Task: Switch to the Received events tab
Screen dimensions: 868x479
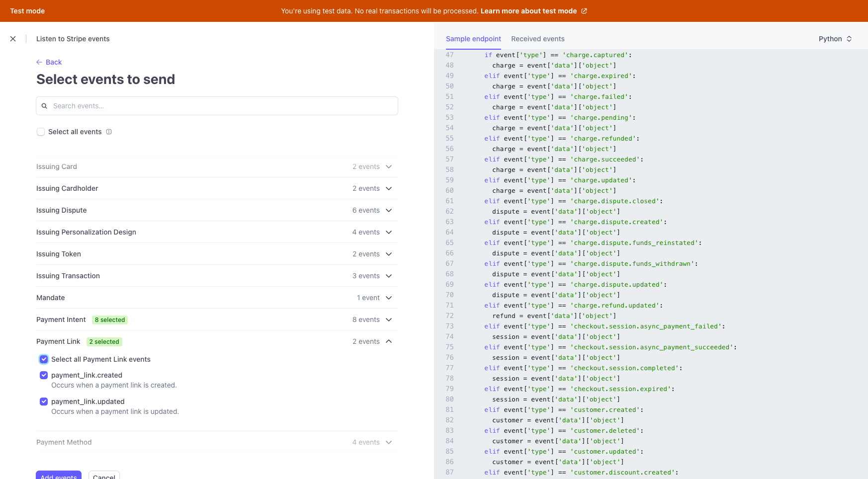Action: (538, 39)
